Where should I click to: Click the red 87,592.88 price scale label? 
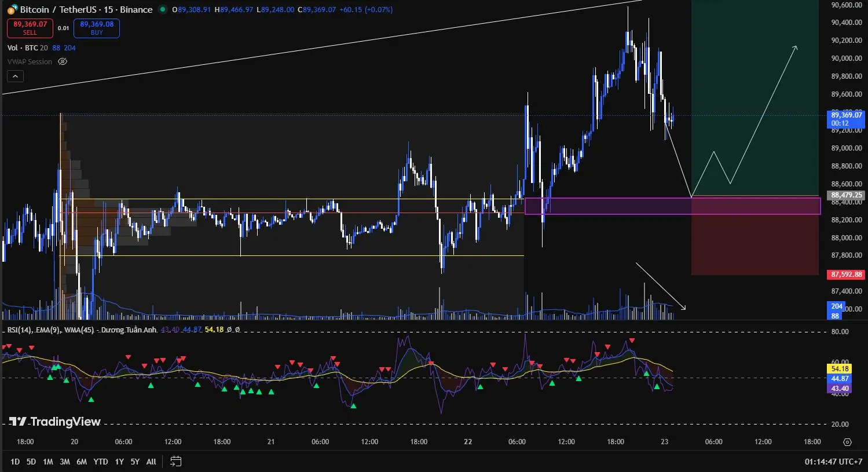point(846,275)
